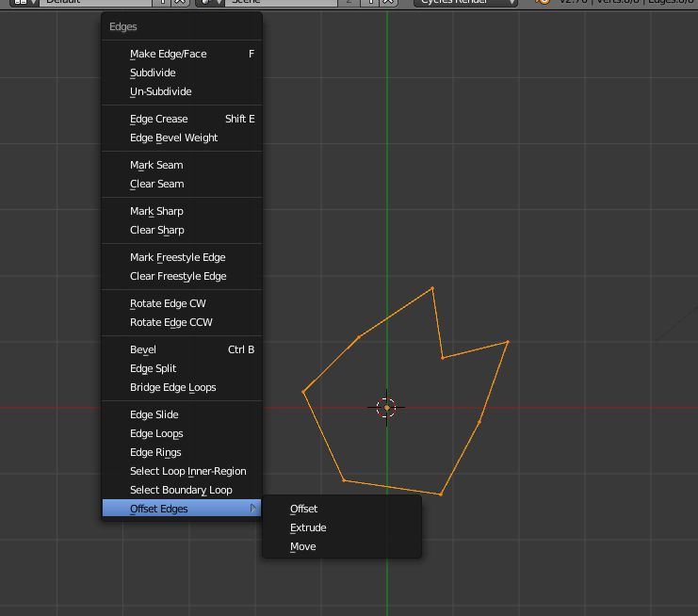This screenshot has width=698, height=616.
Task: Click the Scene name field
Action: 281,2
